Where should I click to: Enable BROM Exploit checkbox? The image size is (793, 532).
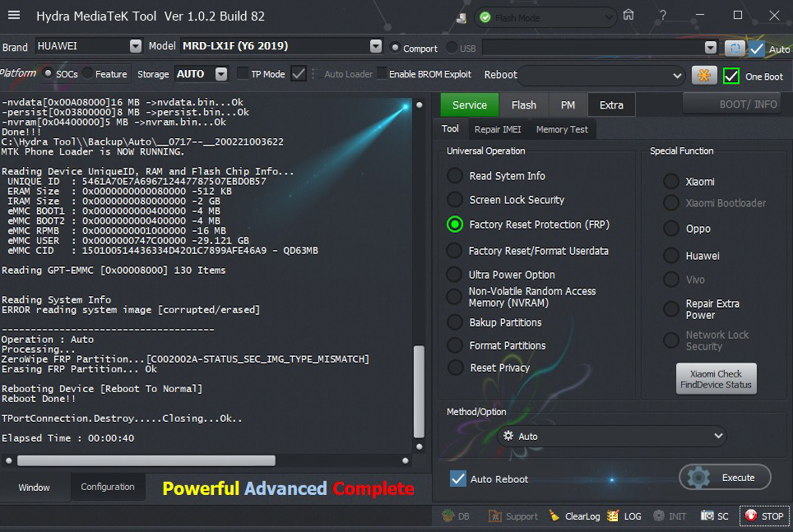(x=383, y=74)
